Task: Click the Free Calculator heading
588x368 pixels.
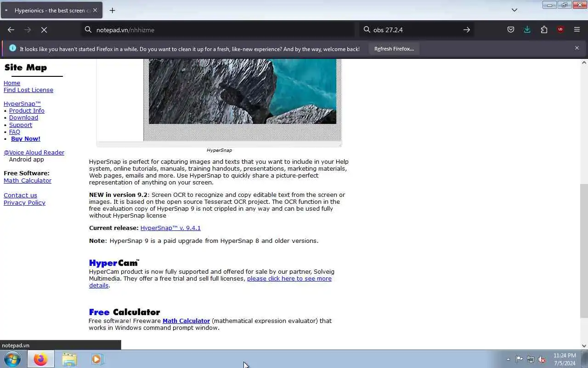Action: click(x=124, y=312)
